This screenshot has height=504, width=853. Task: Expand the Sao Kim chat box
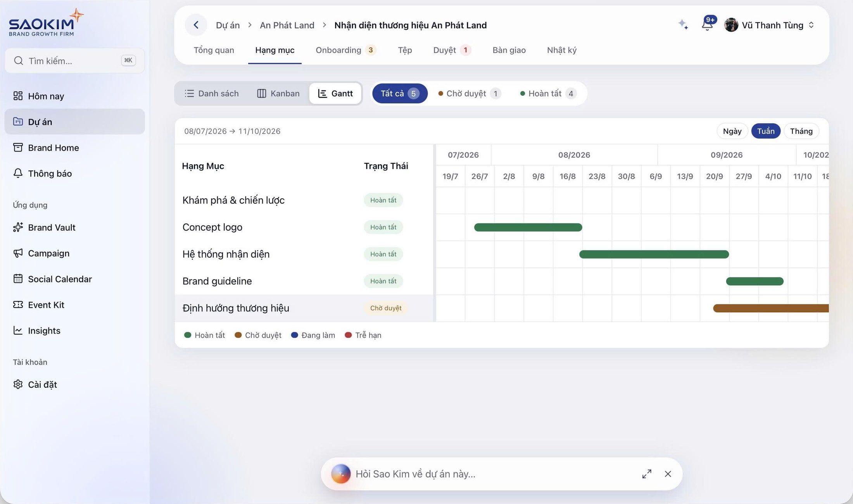(647, 474)
